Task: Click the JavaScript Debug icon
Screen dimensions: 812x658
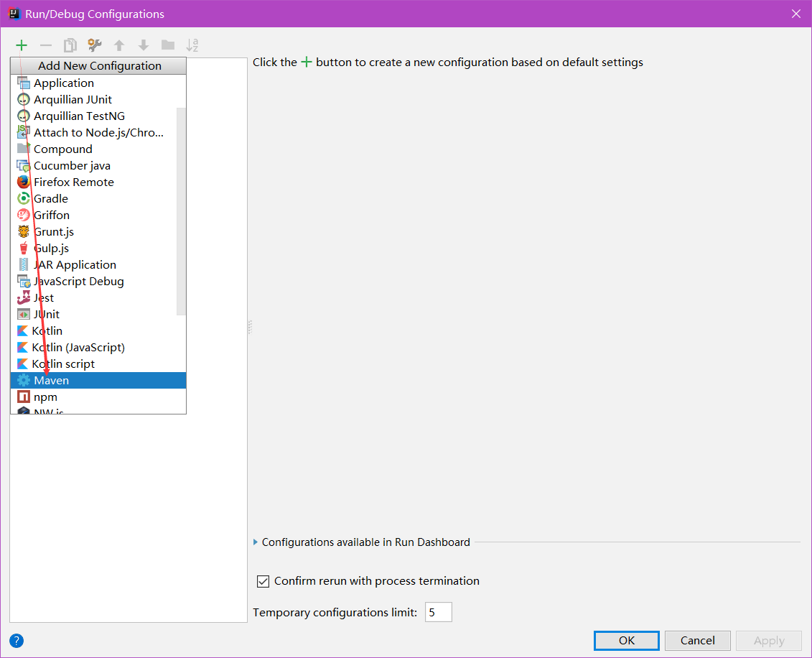Action: click(23, 282)
